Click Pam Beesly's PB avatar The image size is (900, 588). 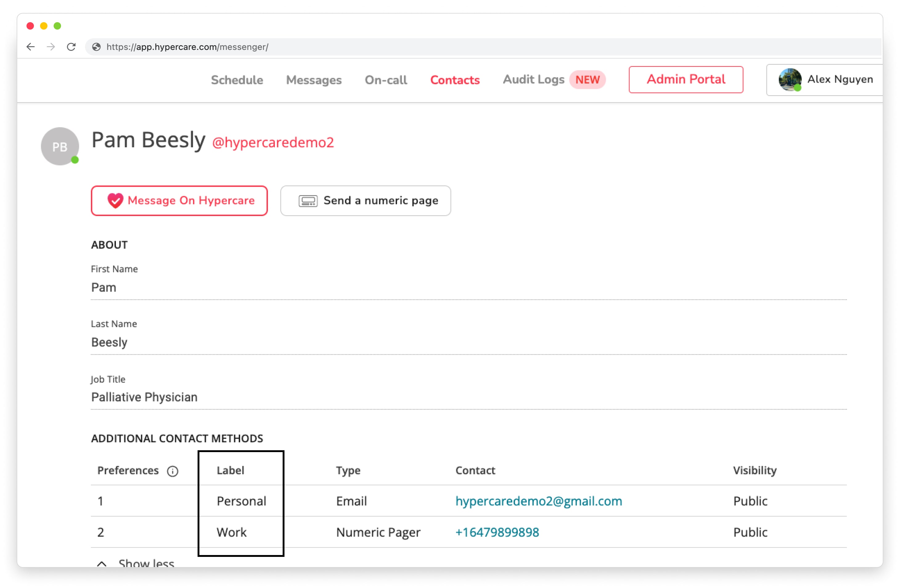coord(60,146)
